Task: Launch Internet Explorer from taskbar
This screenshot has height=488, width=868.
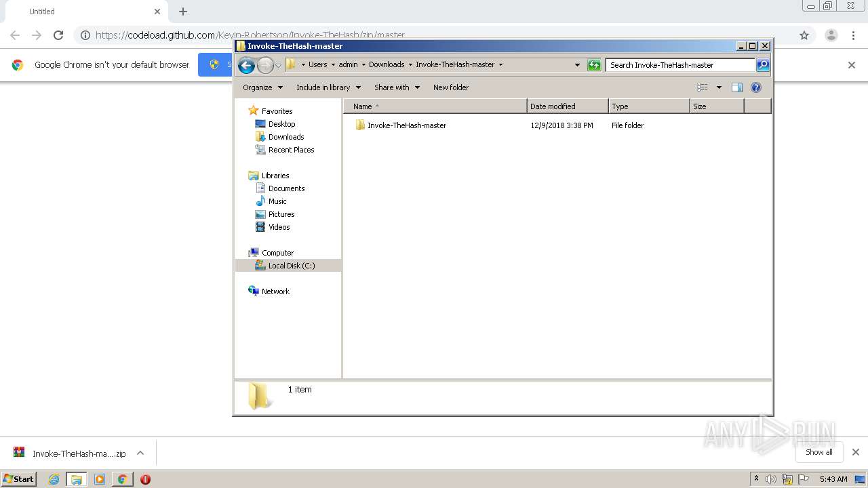Action: [54, 479]
